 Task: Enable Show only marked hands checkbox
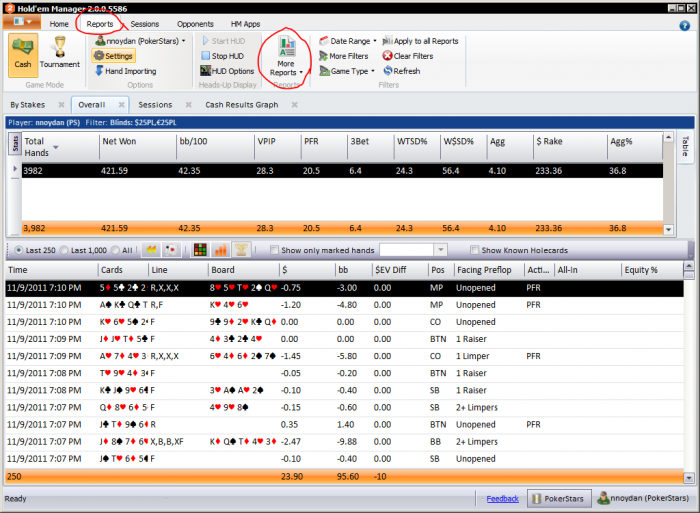pos(275,250)
